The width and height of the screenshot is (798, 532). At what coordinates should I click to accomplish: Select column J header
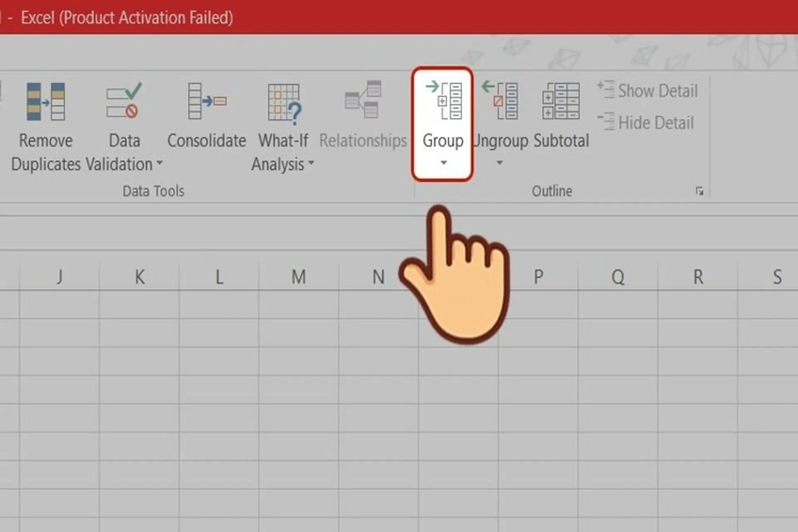click(59, 277)
